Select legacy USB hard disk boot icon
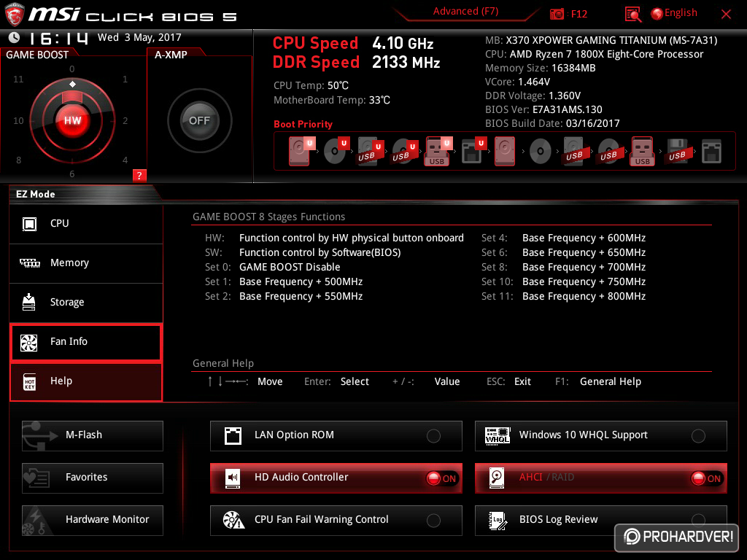The image size is (747, 560). tap(574, 151)
